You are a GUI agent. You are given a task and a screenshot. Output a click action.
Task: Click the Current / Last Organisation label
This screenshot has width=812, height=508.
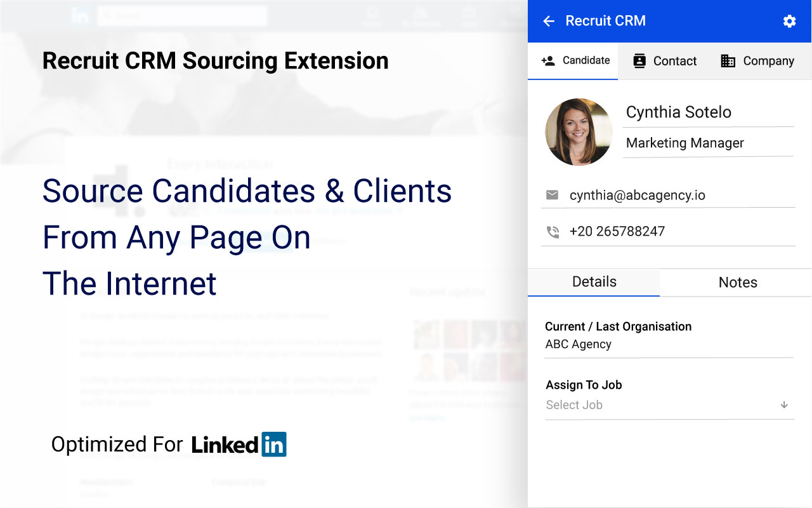[x=618, y=326]
